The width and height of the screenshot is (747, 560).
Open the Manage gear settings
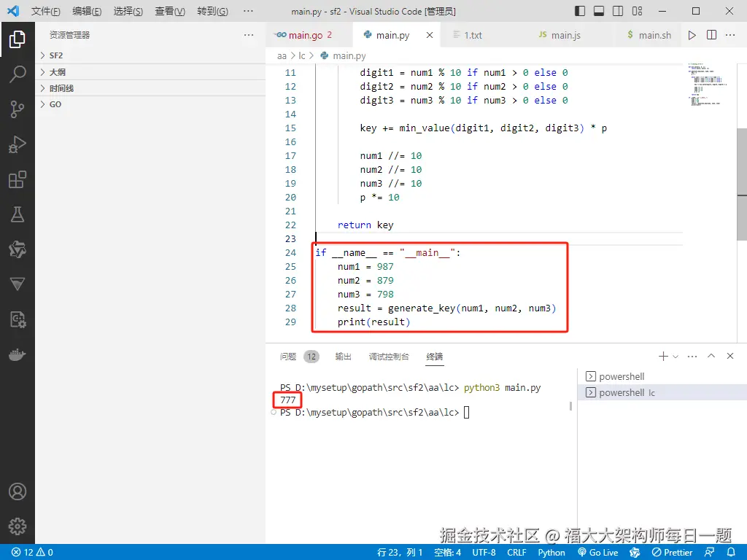18,526
